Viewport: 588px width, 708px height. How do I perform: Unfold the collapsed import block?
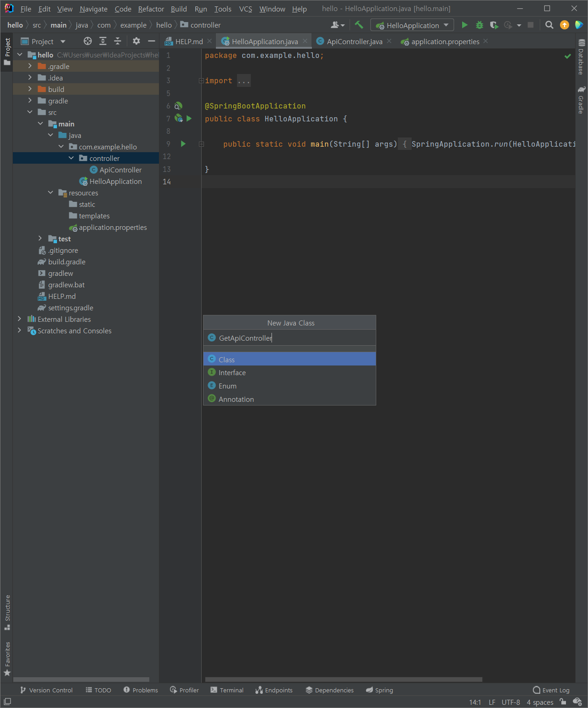(x=201, y=80)
